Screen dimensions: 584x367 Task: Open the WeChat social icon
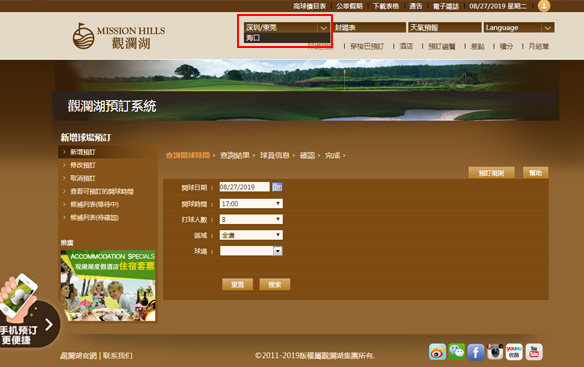[457, 352]
